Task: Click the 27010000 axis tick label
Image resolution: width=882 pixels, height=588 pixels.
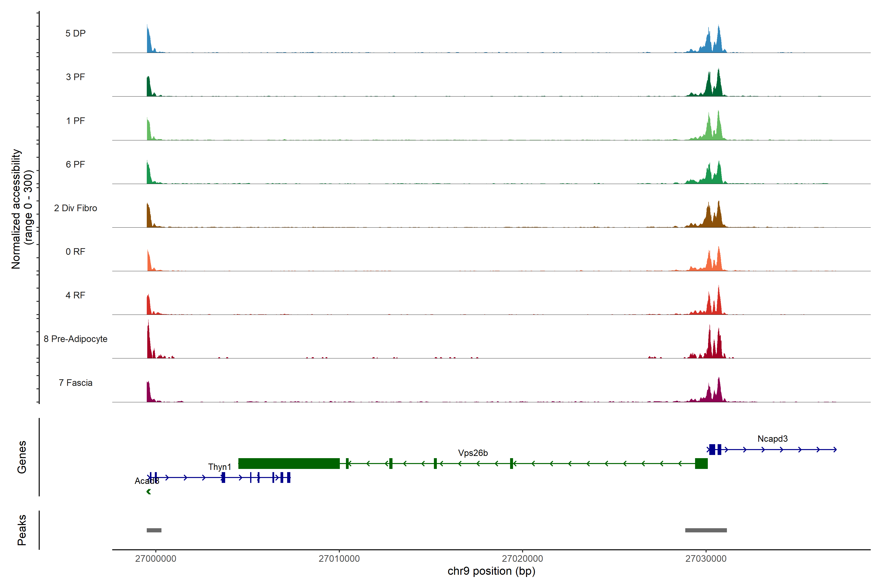Action: 339,558
